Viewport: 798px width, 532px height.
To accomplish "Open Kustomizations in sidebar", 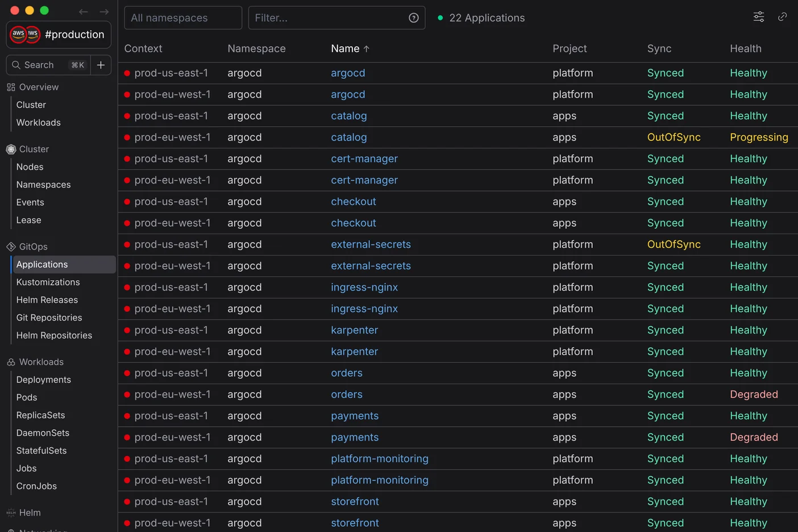I will coord(48,282).
